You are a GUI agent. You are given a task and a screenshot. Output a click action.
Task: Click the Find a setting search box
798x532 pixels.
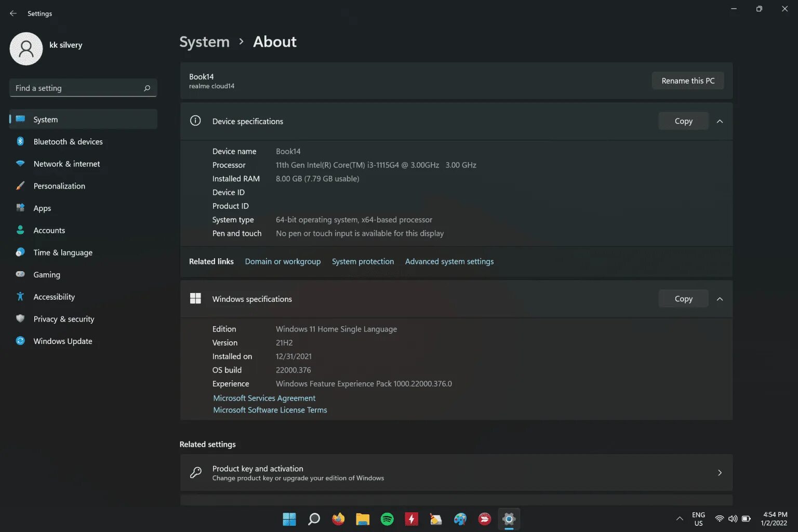83,88
